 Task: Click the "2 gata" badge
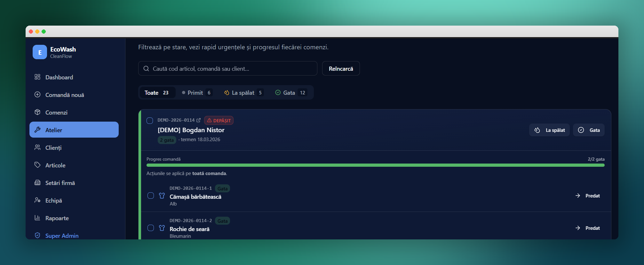[167, 140]
